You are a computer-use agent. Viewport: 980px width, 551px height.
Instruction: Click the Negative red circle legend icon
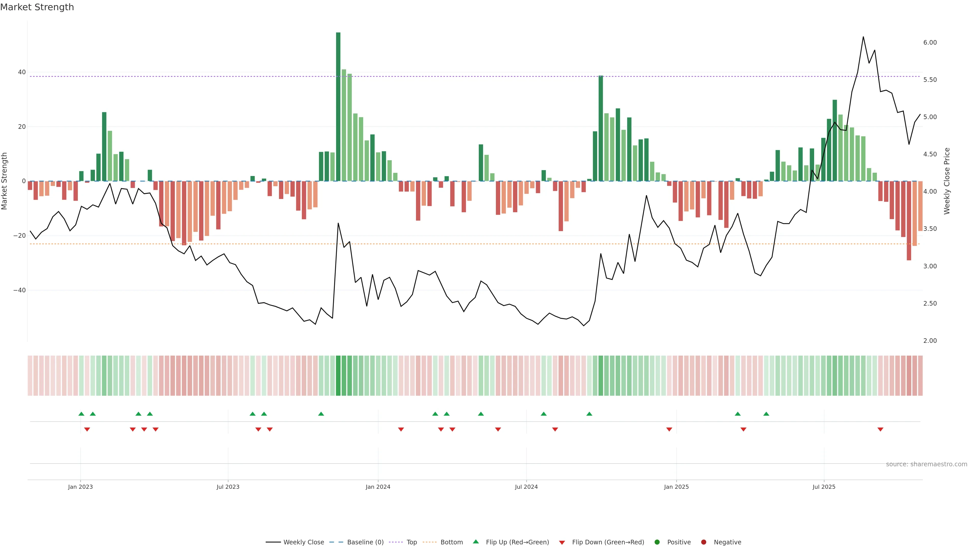pos(703,542)
